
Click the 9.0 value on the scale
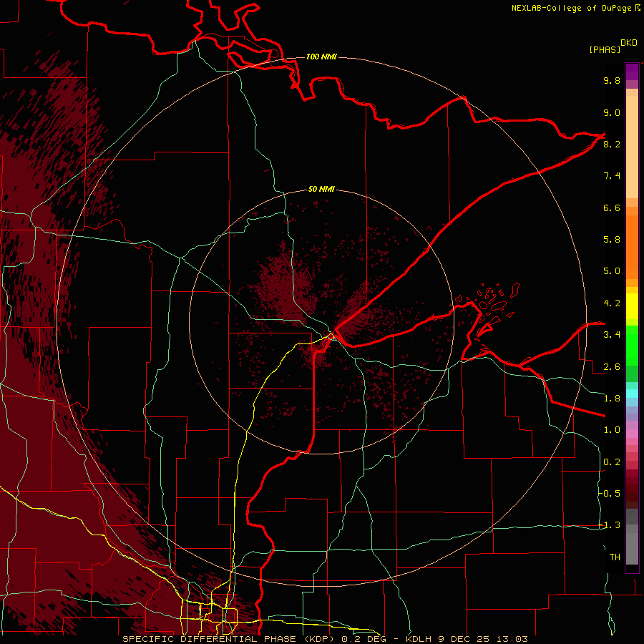click(x=612, y=112)
